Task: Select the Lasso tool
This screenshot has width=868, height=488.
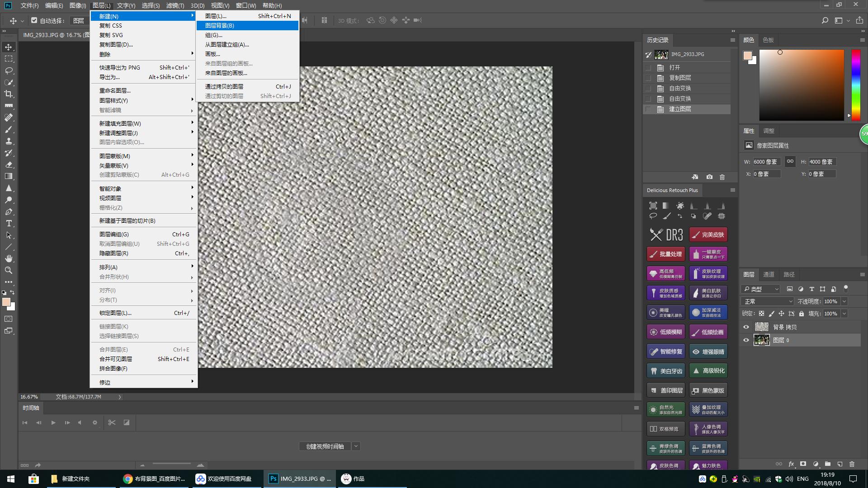Action: coord(9,70)
